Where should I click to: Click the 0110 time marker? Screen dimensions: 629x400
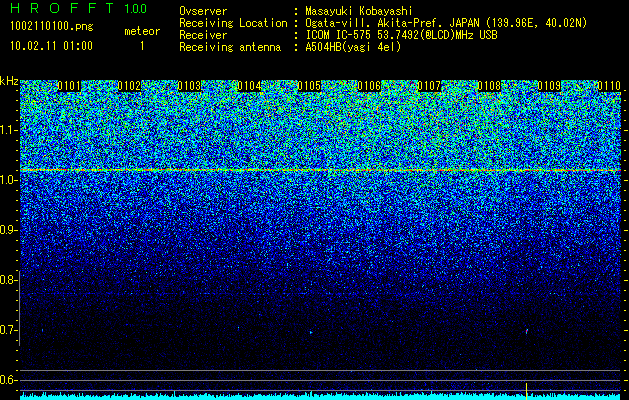(609, 86)
